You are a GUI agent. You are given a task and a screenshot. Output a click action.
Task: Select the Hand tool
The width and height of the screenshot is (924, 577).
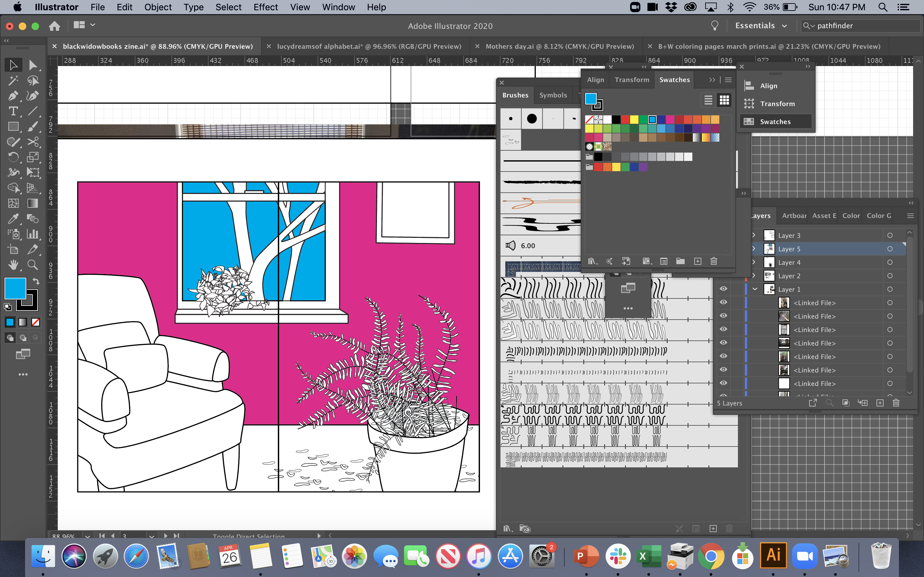(x=13, y=265)
